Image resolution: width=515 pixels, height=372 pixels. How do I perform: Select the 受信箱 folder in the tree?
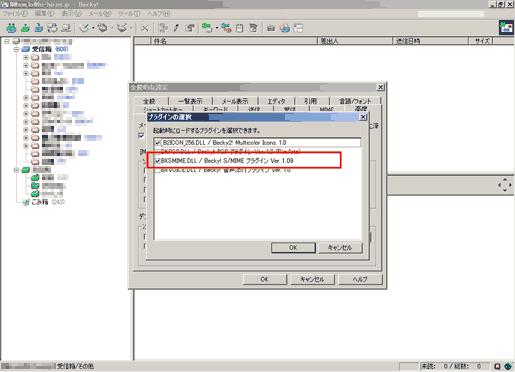click(x=42, y=49)
